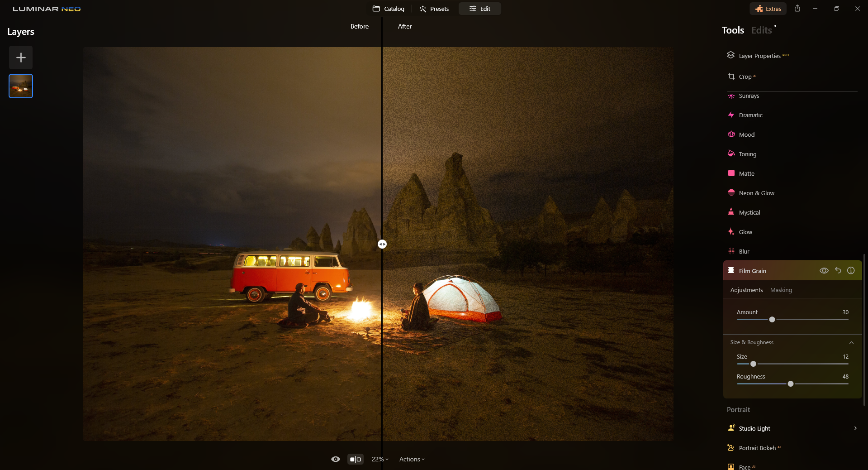868x470 pixels.
Task: Click the Presets sparkle icon
Action: click(423, 9)
